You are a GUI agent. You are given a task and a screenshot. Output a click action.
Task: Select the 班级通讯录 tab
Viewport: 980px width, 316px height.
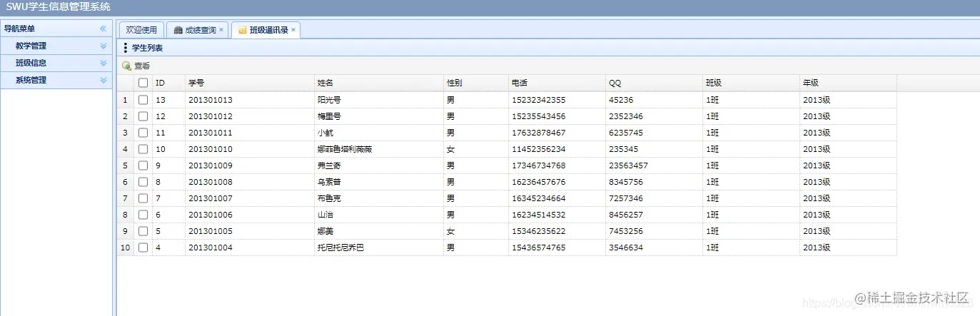[266, 30]
